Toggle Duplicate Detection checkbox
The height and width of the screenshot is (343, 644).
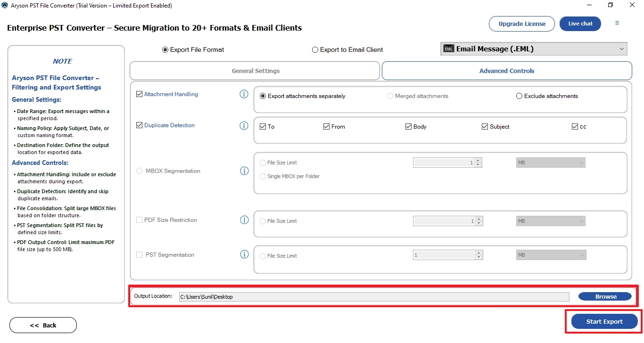point(139,125)
